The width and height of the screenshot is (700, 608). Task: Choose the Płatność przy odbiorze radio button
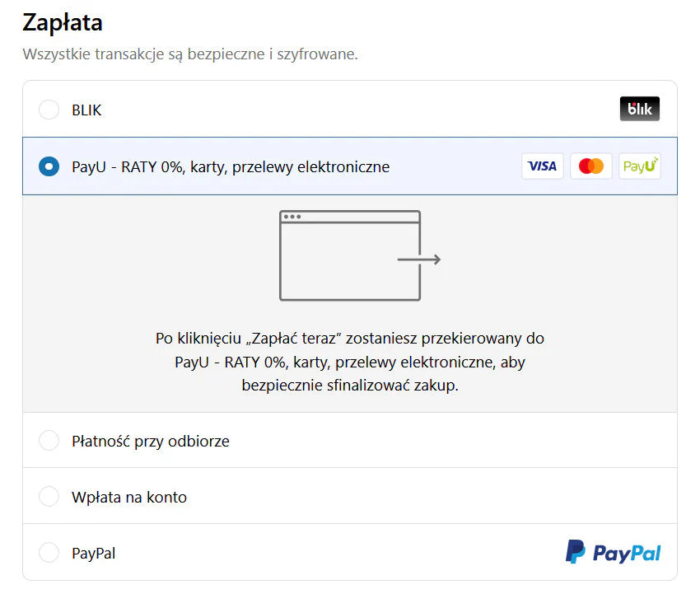(49, 441)
